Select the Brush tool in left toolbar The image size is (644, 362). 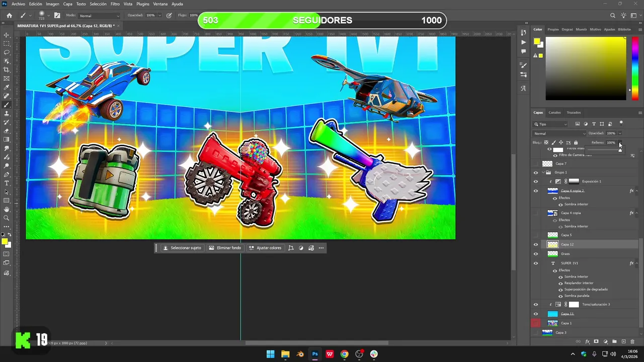click(7, 105)
